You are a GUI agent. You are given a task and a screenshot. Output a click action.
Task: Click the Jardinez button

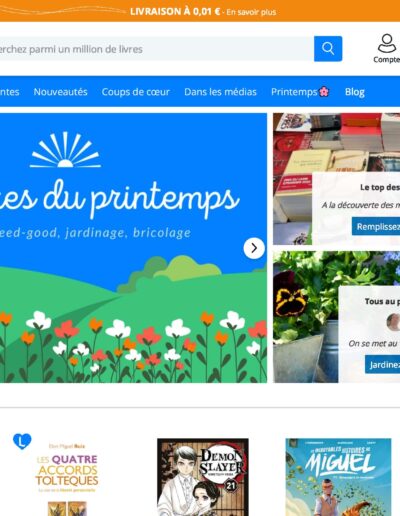(383, 364)
